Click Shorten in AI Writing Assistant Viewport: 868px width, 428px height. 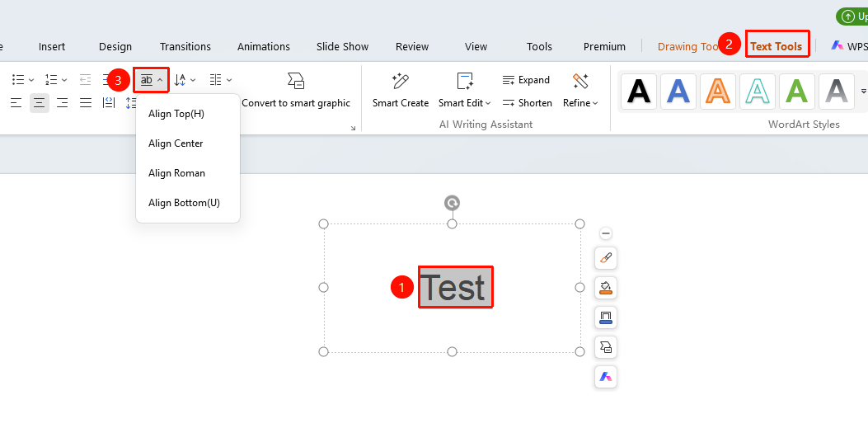click(x=527, y=103)
